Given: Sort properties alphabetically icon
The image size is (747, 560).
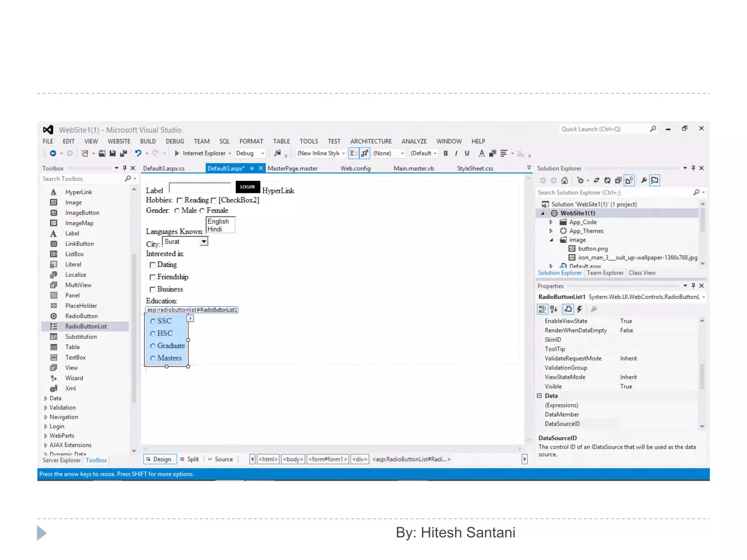Looking at the screenshot, I should [554, 310].
